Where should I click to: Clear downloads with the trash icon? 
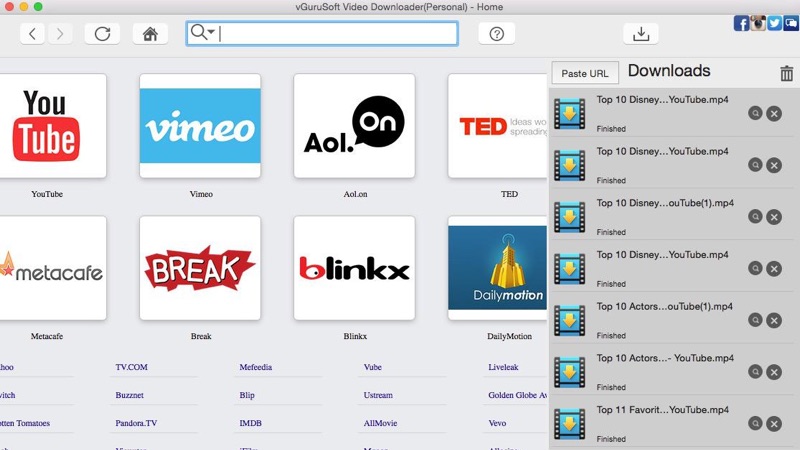point(786,73)
